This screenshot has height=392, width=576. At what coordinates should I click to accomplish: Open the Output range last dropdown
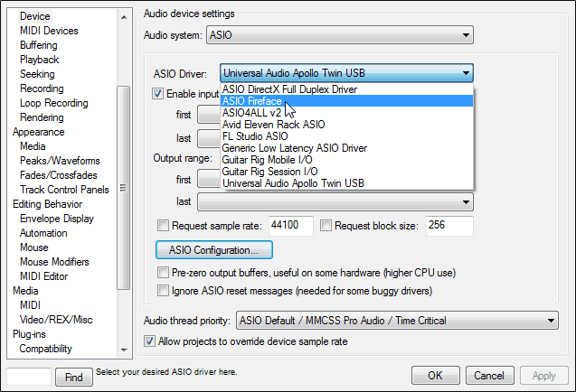pyautogui.click(x=335, y=202)
